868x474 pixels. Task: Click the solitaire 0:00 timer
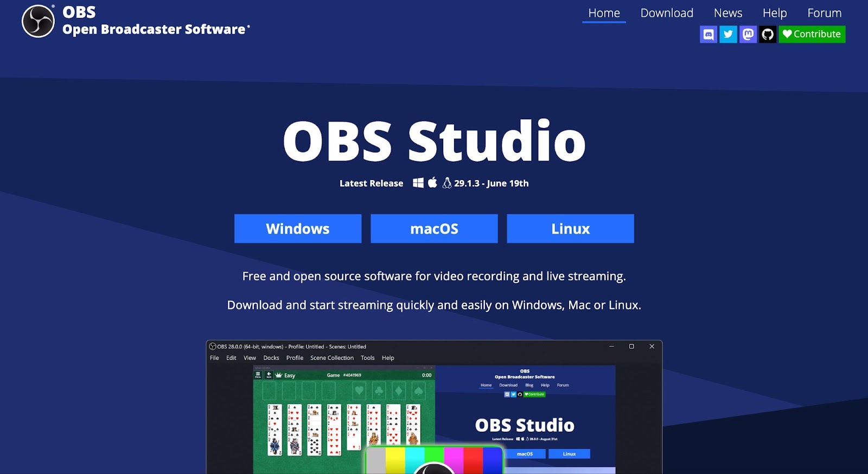(427, 375)
